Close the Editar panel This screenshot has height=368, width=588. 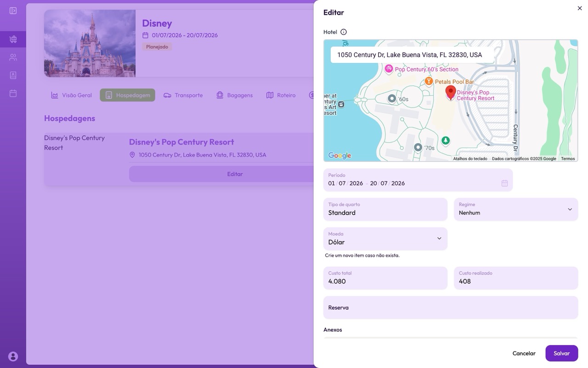579,8
